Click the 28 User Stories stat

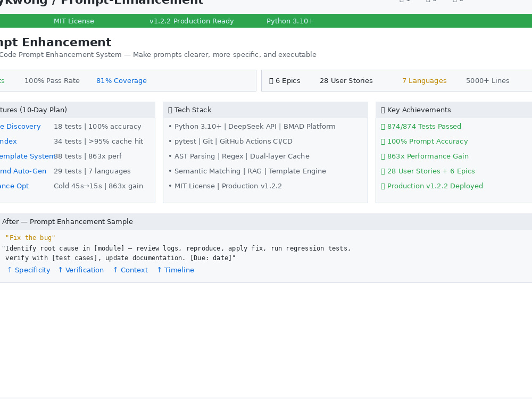[x=346, y=81]
